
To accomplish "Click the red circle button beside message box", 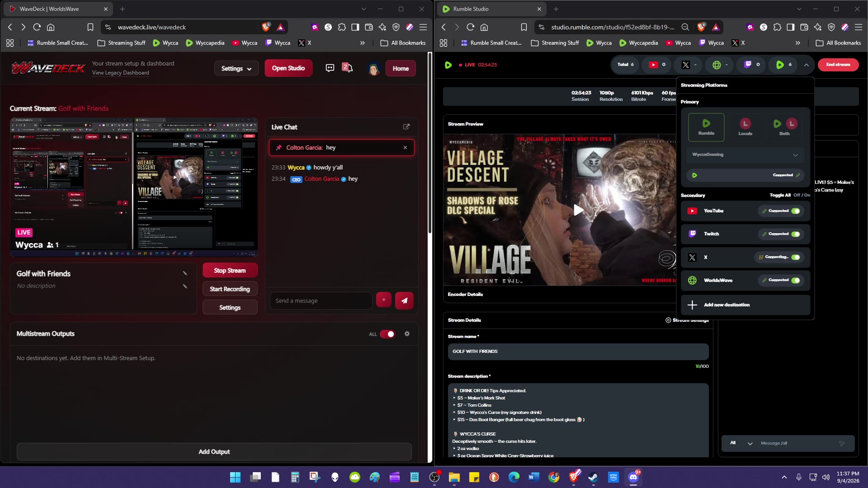I will point(384,300).
